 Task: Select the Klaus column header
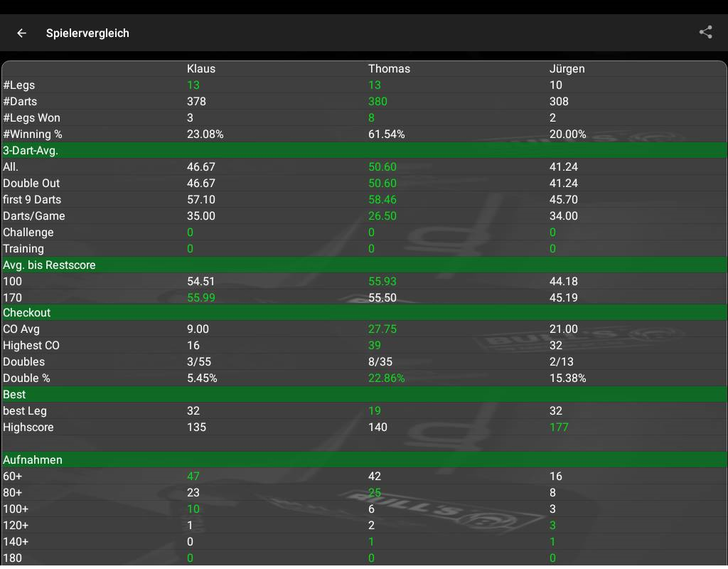200,69
